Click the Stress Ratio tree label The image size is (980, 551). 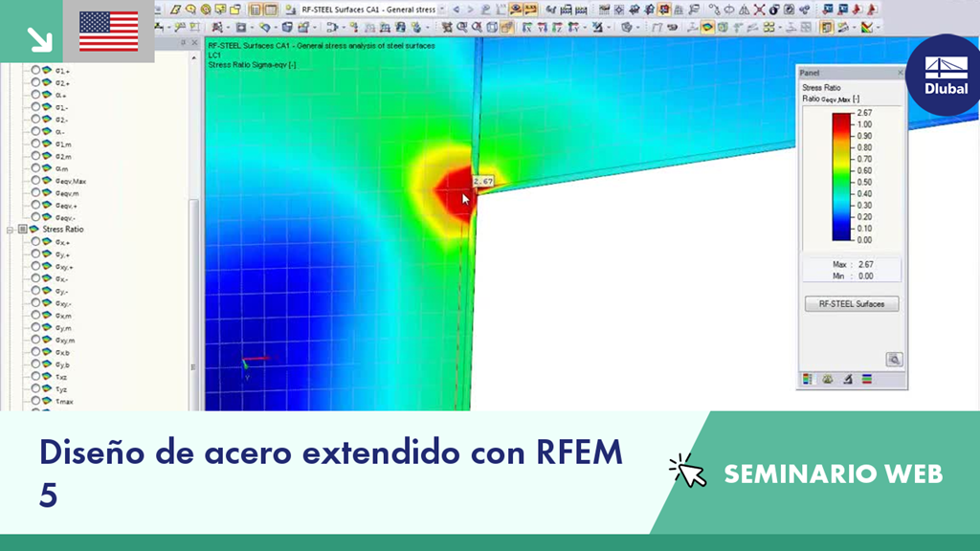tap(62, 230)
